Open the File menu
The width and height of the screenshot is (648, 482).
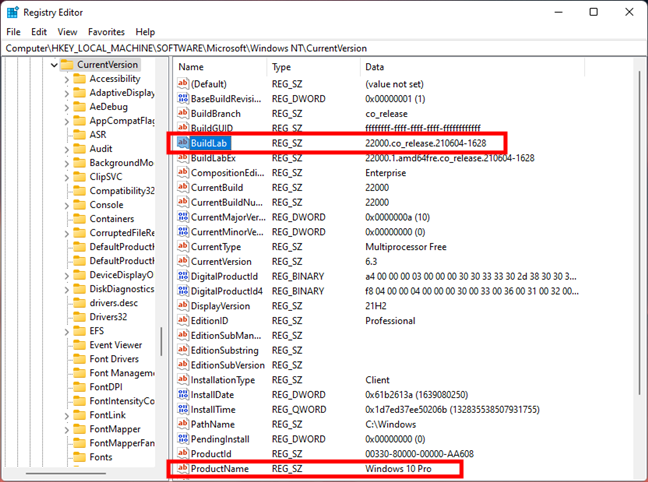[13, 32]
